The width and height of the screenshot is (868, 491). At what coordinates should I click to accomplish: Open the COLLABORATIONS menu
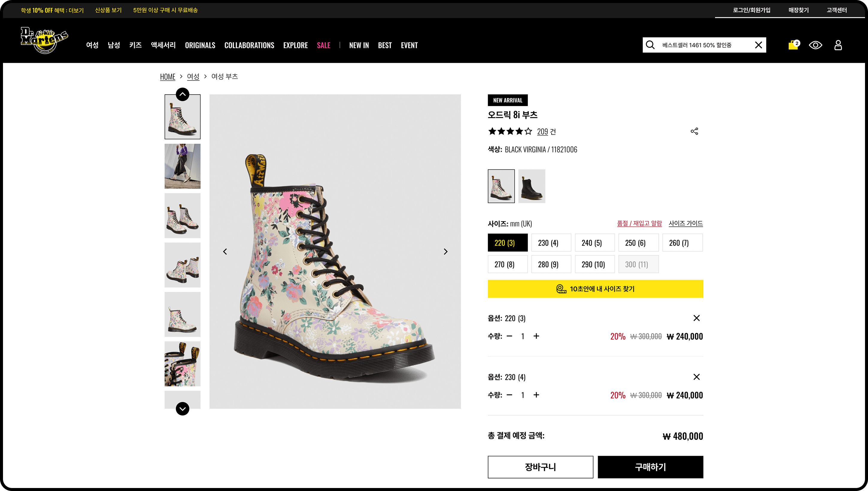(249, 45)
